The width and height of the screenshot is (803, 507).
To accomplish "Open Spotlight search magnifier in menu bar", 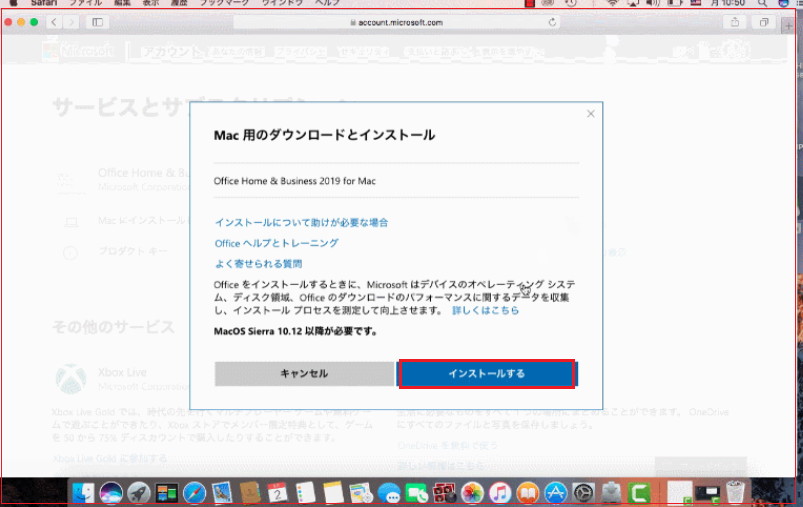I will point(763,3).
